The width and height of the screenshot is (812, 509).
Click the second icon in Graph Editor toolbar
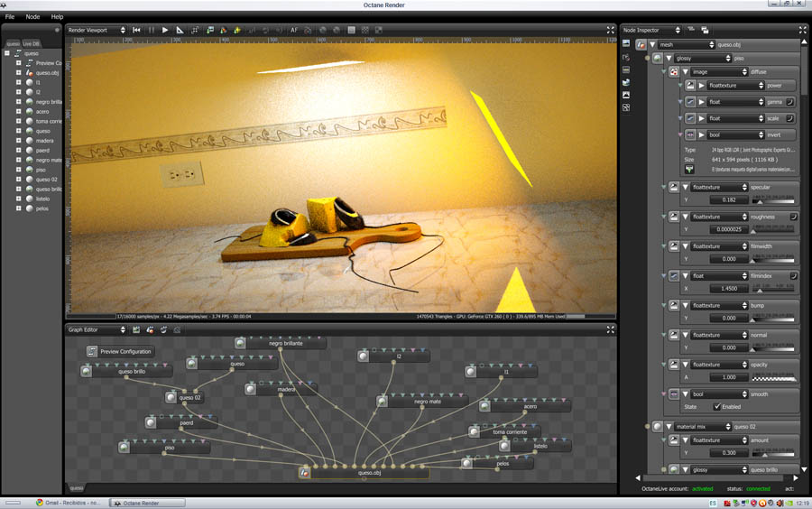pyautogui.click(x=150, y=329)
